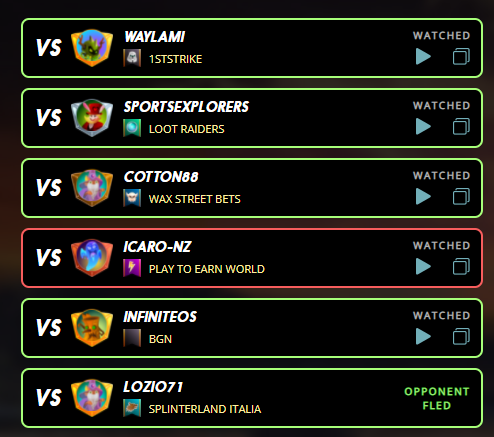Open WAYLAMI's green monster avatar

[92, 48]
